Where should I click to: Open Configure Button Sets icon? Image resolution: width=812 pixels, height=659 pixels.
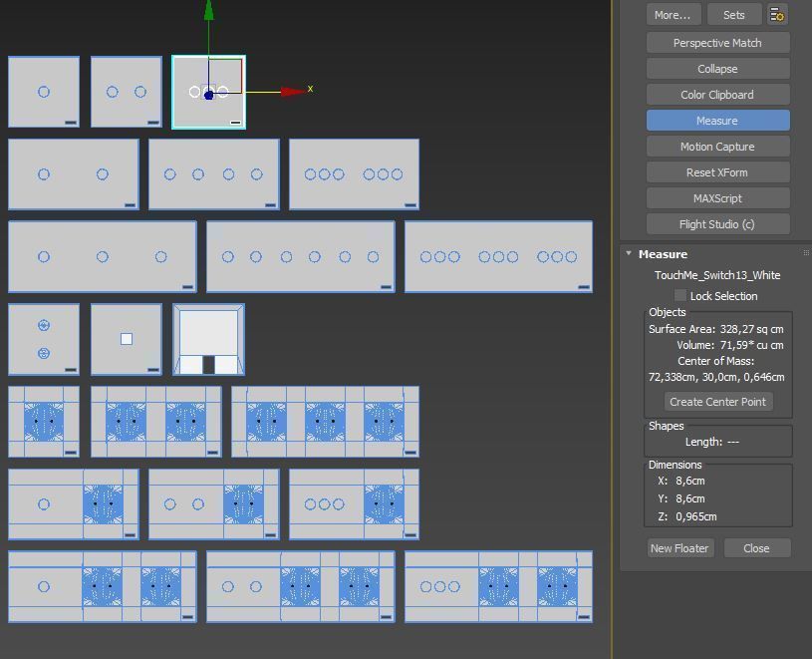777,15
